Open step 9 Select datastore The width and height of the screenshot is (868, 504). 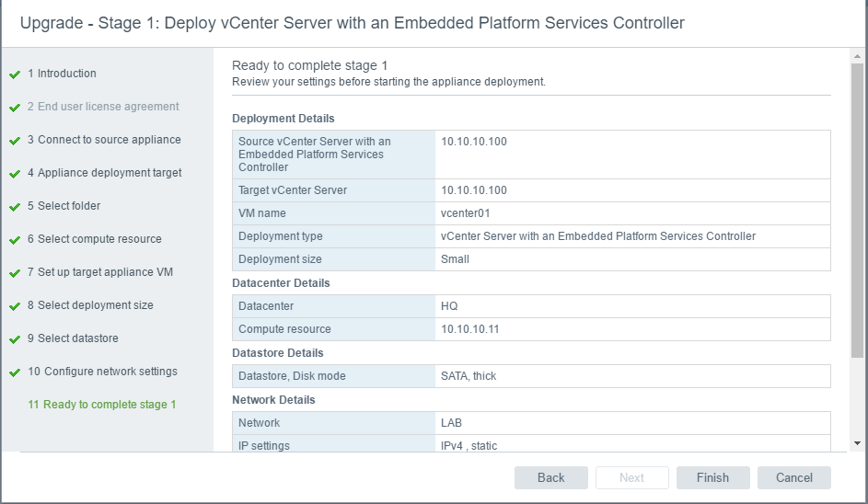click(73, 338)
